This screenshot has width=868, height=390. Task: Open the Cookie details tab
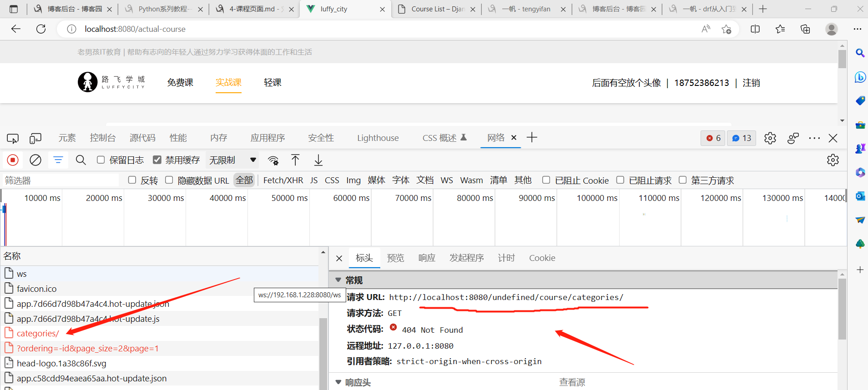(x=542, y=258)
